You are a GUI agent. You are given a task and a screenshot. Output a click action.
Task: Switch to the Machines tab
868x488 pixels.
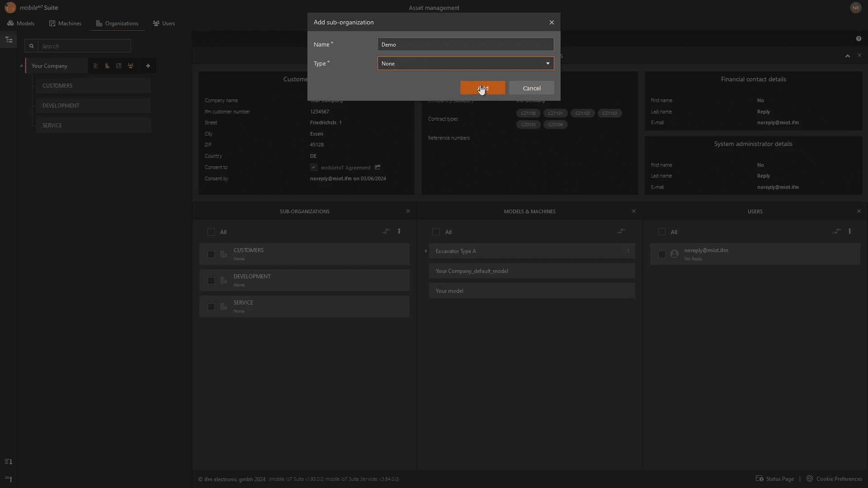[65, 23]
